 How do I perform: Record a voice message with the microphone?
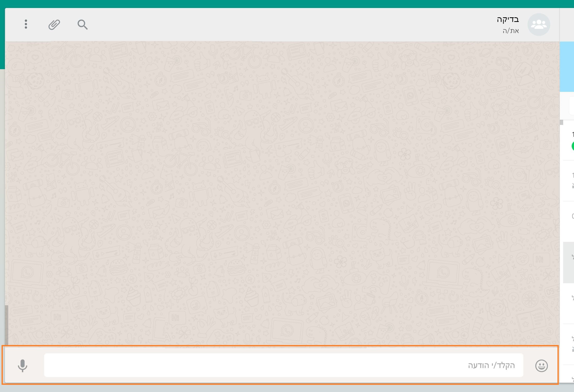tap(23, 365)
